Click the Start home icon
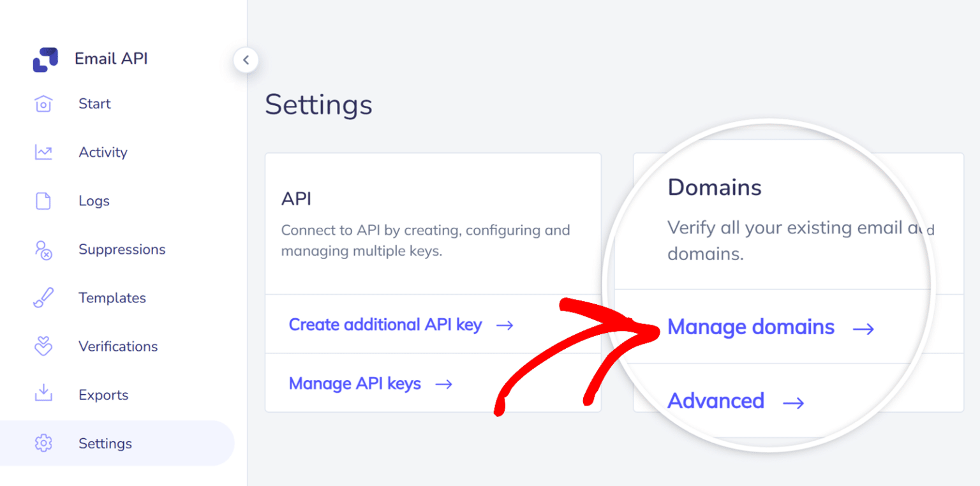This screenshot has height=486, width=980. point(43,104)
